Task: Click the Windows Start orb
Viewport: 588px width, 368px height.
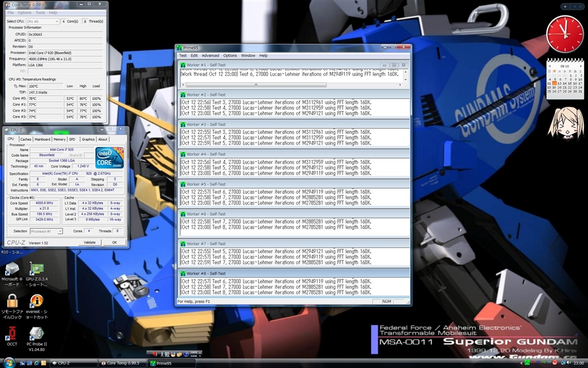Action: [9, 363]
